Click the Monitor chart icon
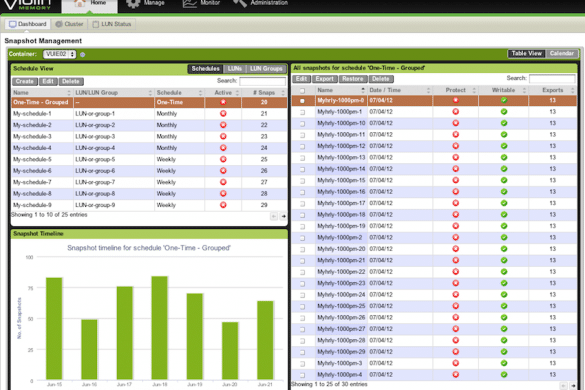Image resolution: width=585 pixels, height=390 pixels. click(x=190, y=3)
